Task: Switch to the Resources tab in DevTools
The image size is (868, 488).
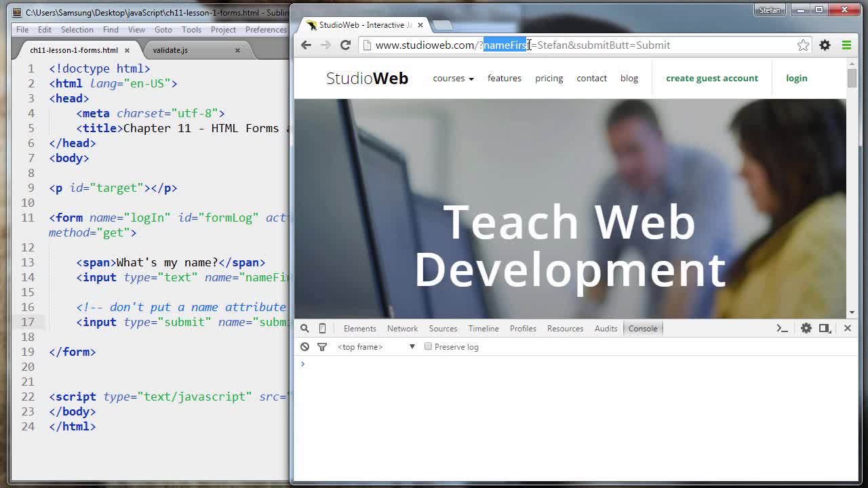Action: [x=565, y=328]
